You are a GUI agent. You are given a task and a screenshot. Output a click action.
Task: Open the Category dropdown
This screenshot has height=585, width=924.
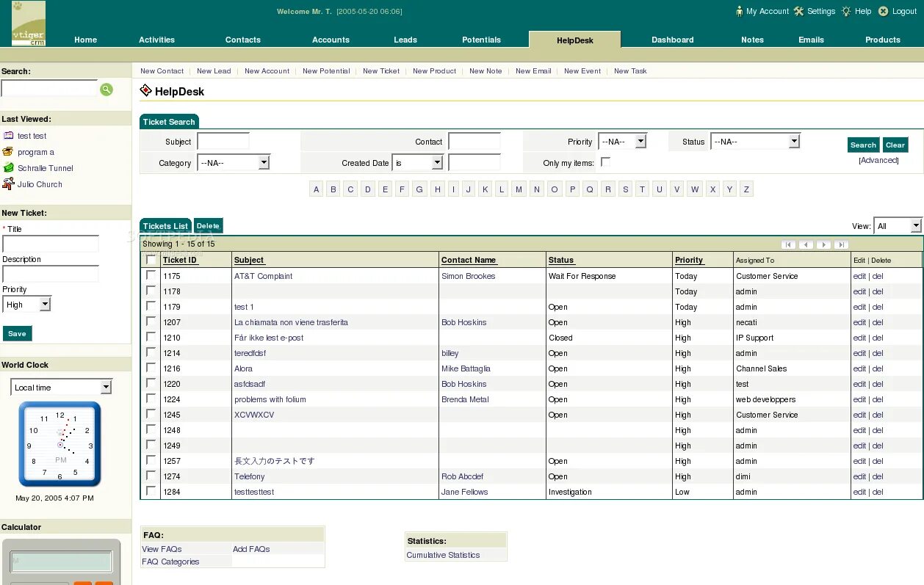pos(234,163)
